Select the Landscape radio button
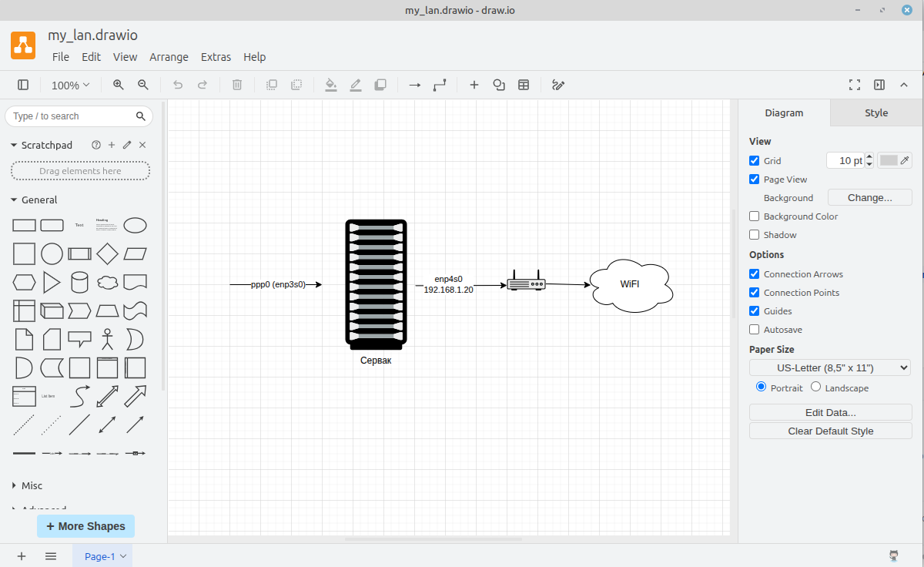This screenshot has height=567, width=924. [815, 387]
